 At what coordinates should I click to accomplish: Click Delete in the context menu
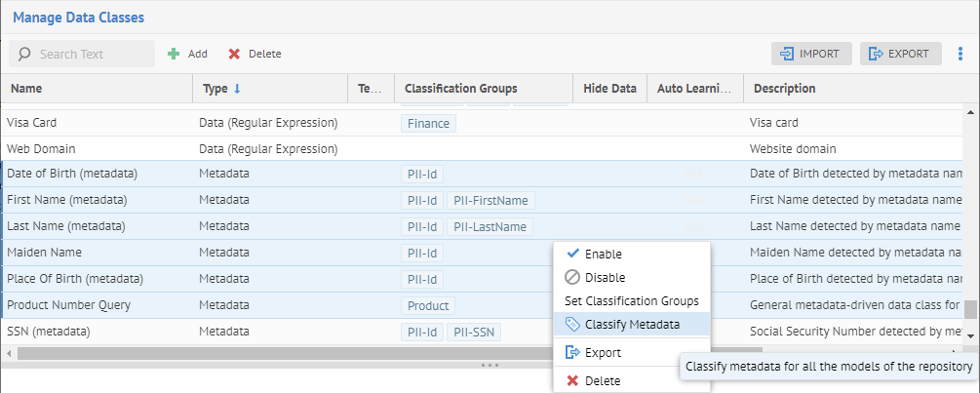coord(602,380)
